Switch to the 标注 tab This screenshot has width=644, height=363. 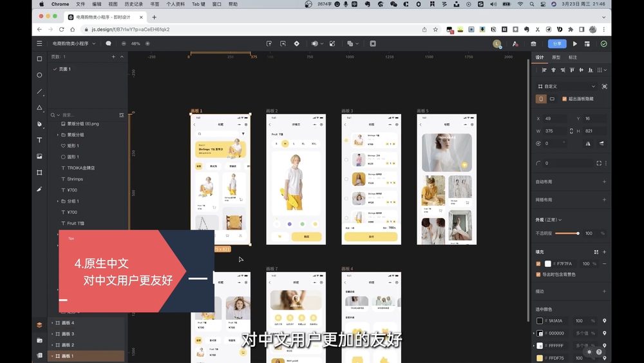(573, 57)
